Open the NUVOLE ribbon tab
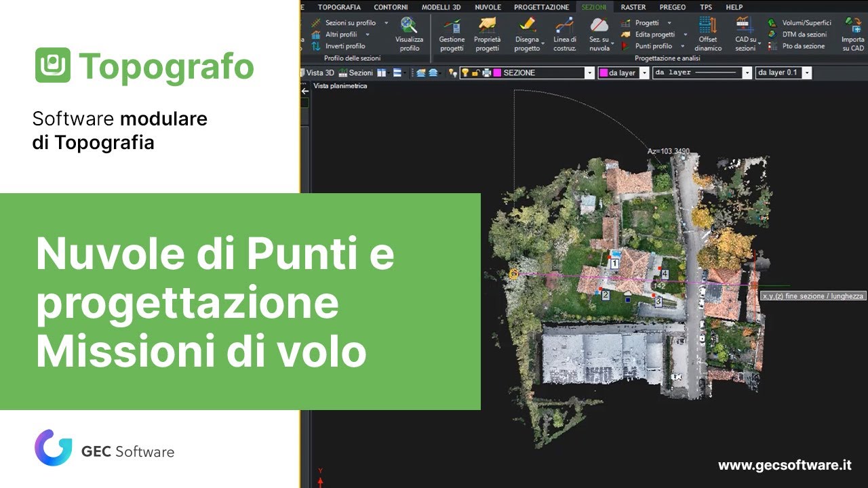Image resolution: width=868 pixels, height=488 pixels. (488, 7)
